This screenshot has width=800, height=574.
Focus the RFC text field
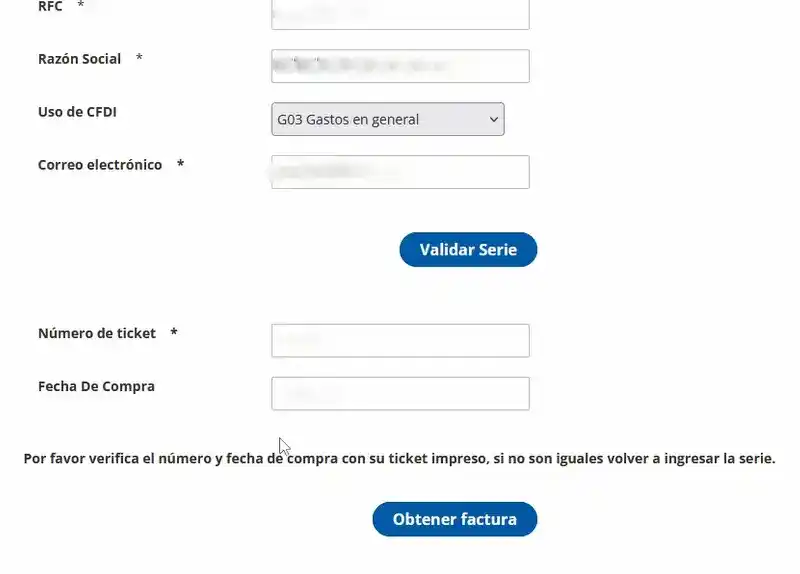(x=401, y=14)
